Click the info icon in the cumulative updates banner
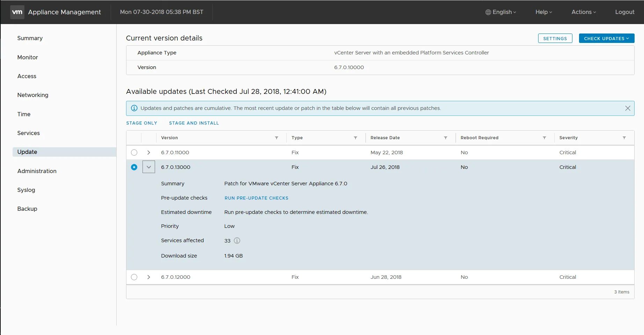The width and height of the screenshot is (644, 335). (134, 108)
